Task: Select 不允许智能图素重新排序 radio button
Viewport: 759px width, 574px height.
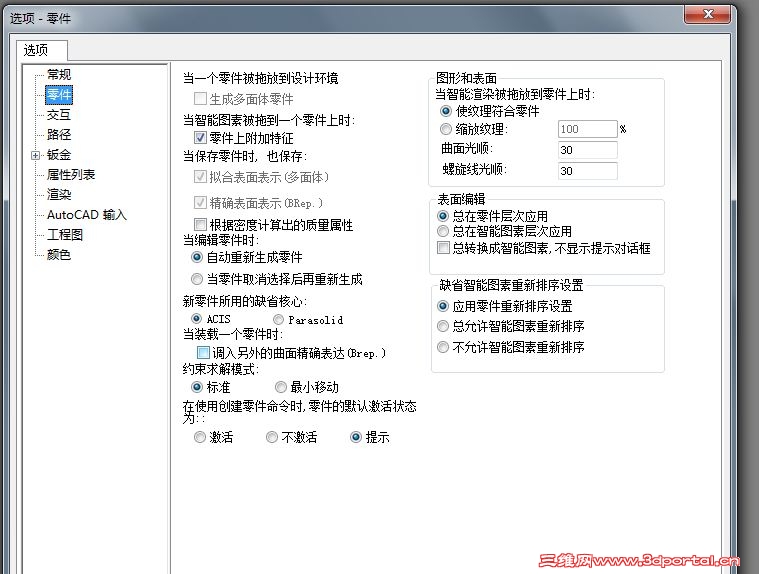Action: point(443,347)
